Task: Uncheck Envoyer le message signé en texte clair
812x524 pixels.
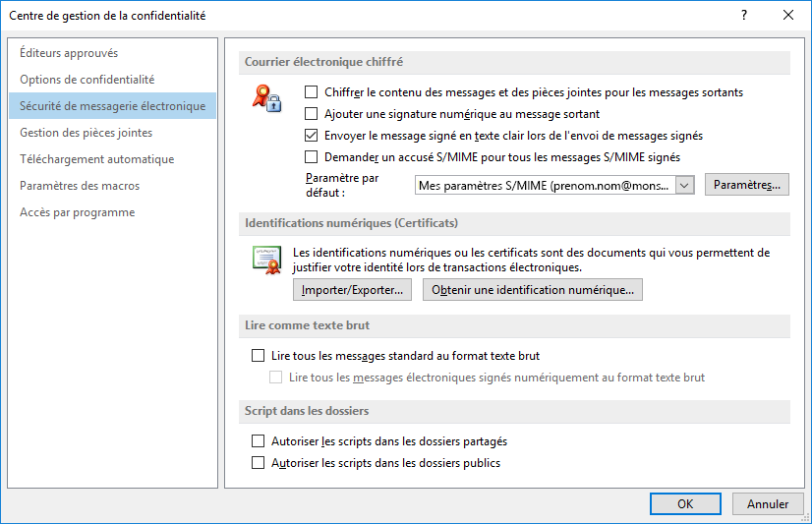Action: tap(312, 136)
